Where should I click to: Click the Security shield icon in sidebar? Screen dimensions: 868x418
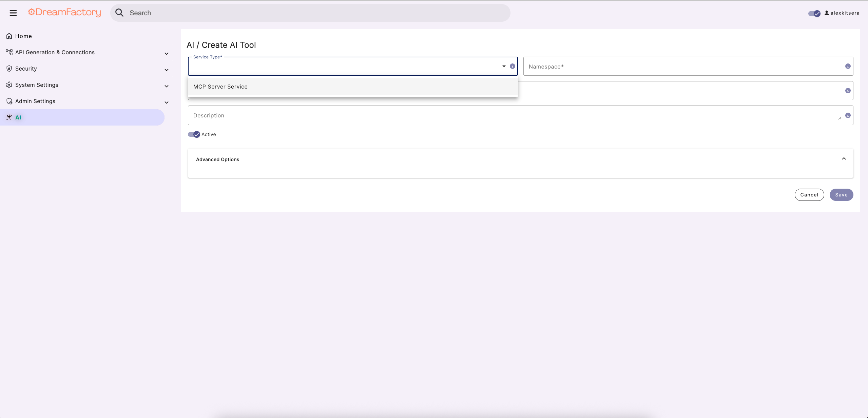9,68
